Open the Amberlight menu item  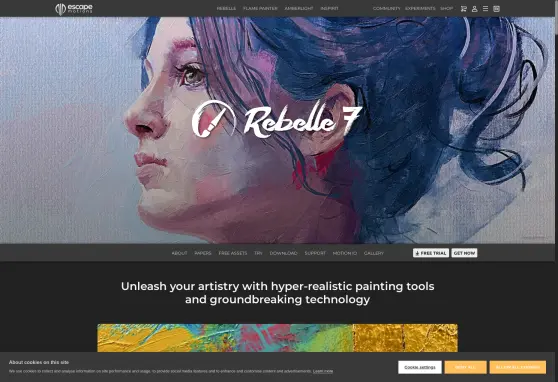click(299, 9)
